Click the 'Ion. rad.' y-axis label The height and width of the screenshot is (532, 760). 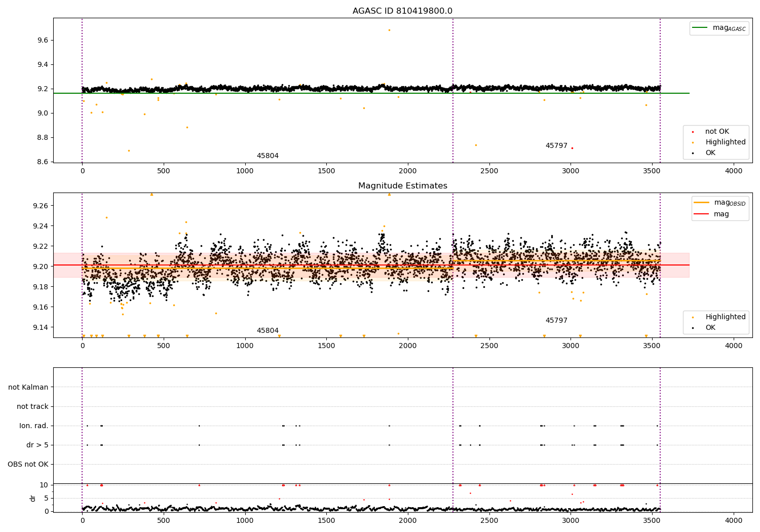coord(34,426)
